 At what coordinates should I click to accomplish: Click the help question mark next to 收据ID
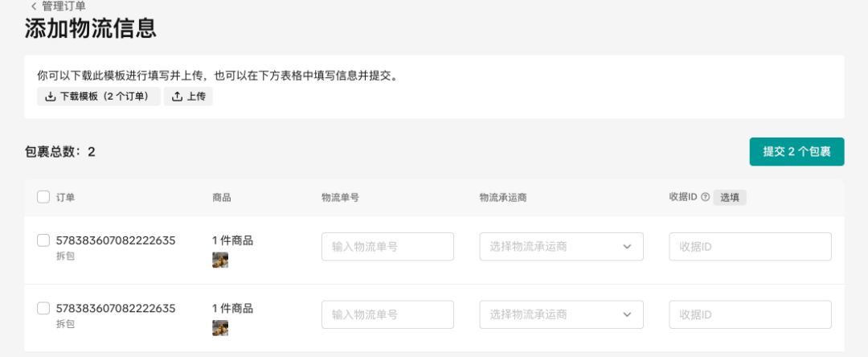click(706, 197)
